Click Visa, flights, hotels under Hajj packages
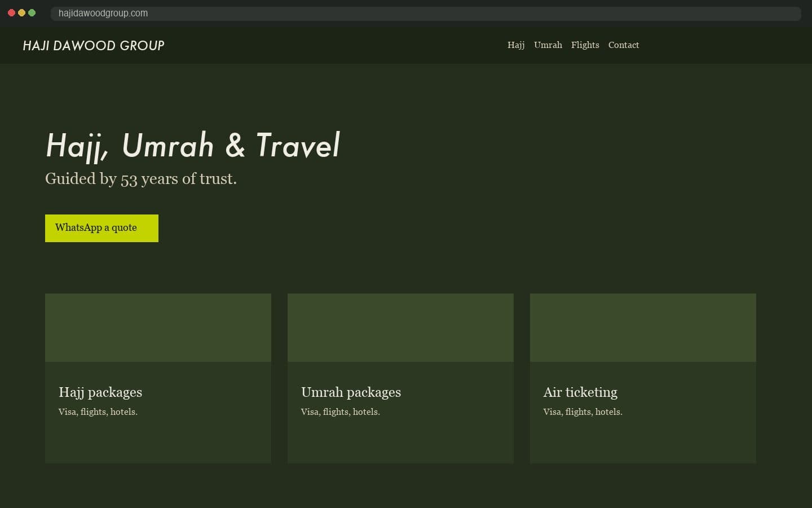Screen dimensions: 812x508 [x=98, y=412]
